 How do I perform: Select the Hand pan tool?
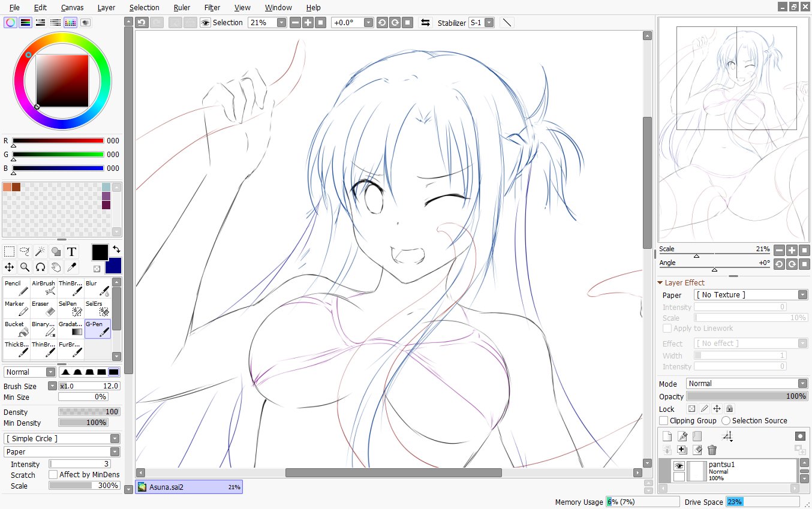[56, 267]
